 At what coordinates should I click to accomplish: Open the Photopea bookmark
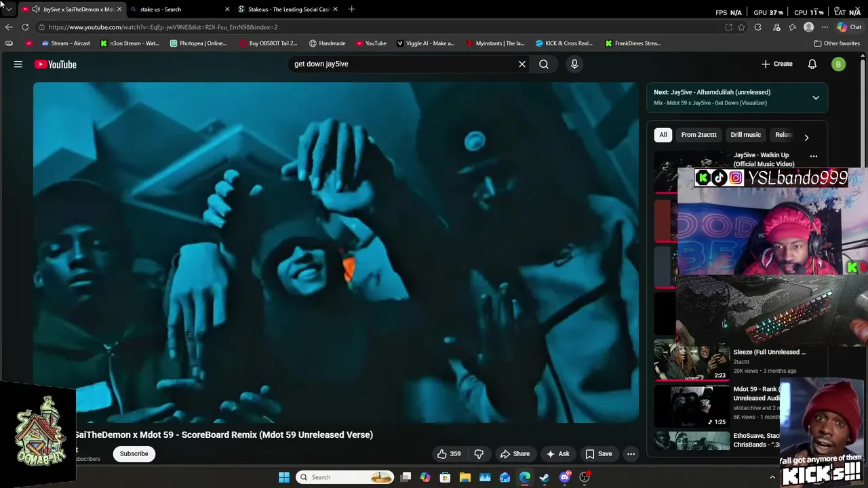pos(199,43)
